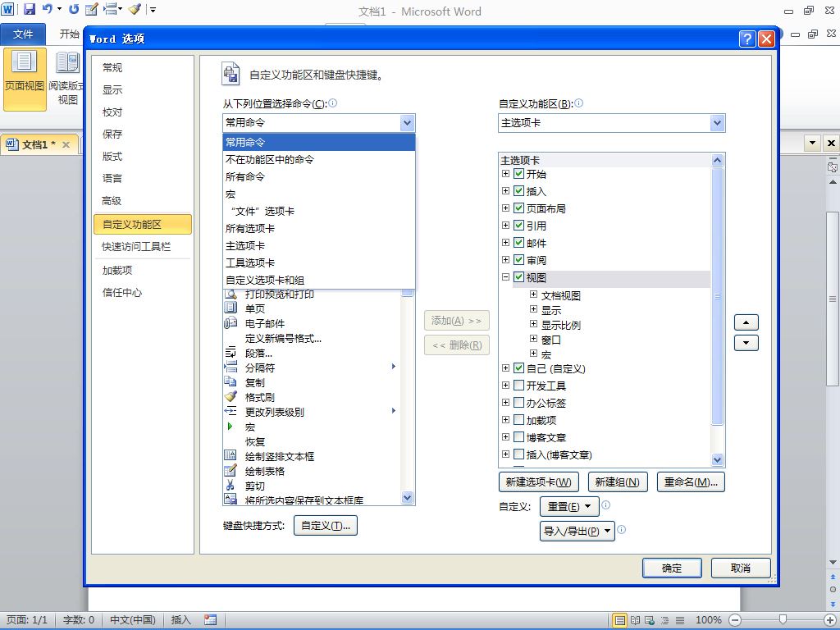Click the Save icon in quick access toolbar

[x=30, y=9]
